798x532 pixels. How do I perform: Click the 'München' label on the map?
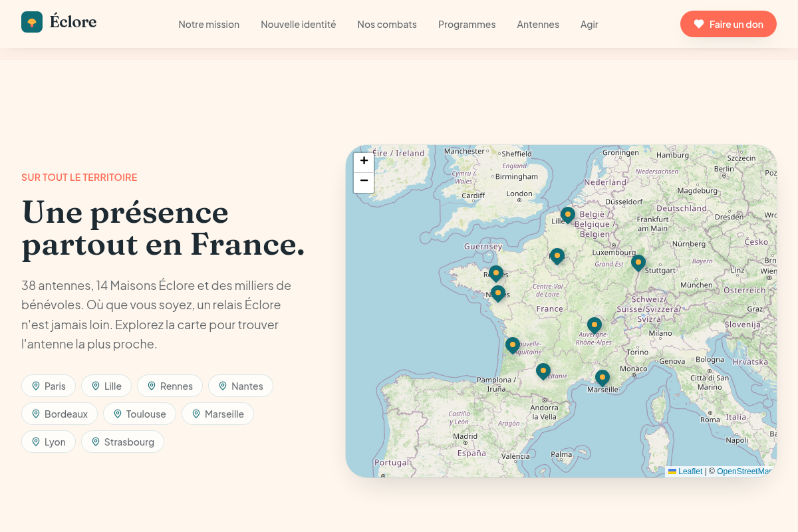(x=696, y=285)
